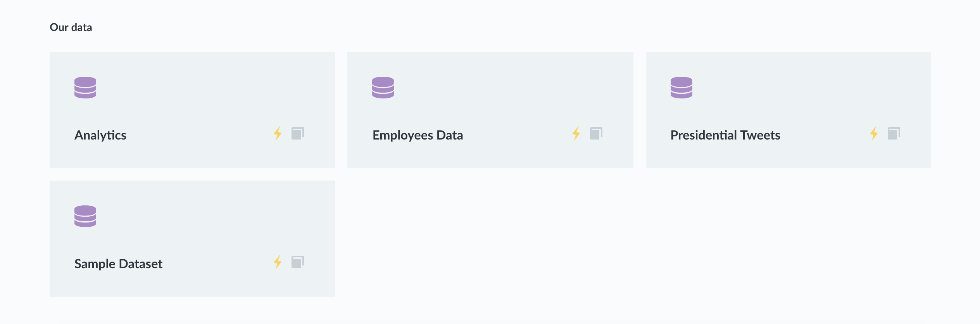
Task: Click the Our data heading
Action: (71, 27)
